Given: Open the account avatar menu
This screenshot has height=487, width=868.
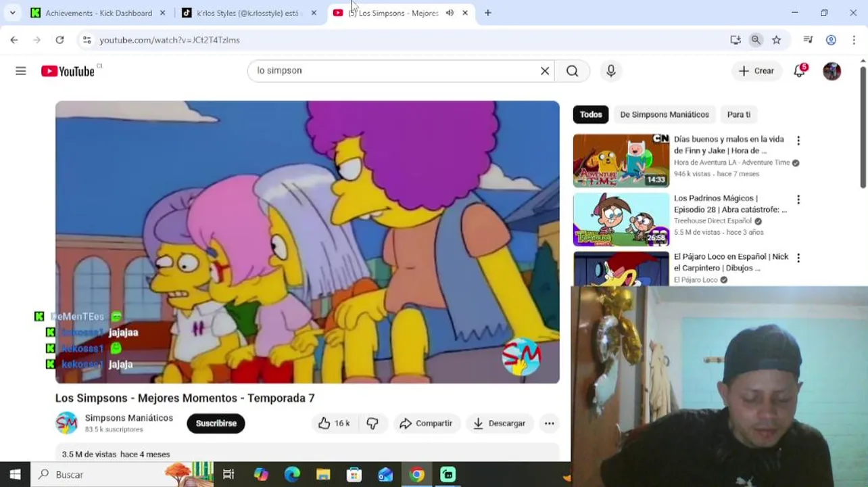Looking at the screenshot, I should click(832, 71).
